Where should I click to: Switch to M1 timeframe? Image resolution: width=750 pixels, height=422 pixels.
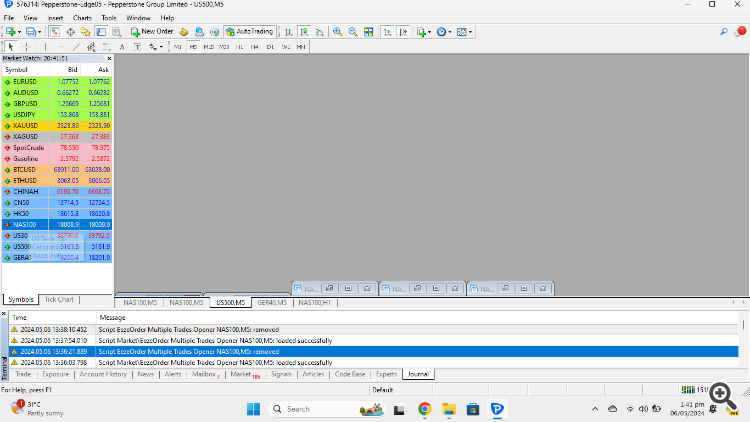click(177, 47)
